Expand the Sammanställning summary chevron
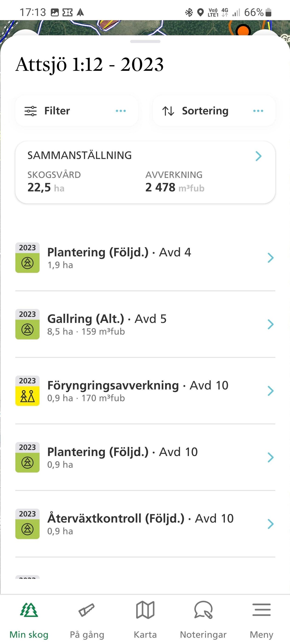The image size is (290, 644). click(x=258, y=156)
